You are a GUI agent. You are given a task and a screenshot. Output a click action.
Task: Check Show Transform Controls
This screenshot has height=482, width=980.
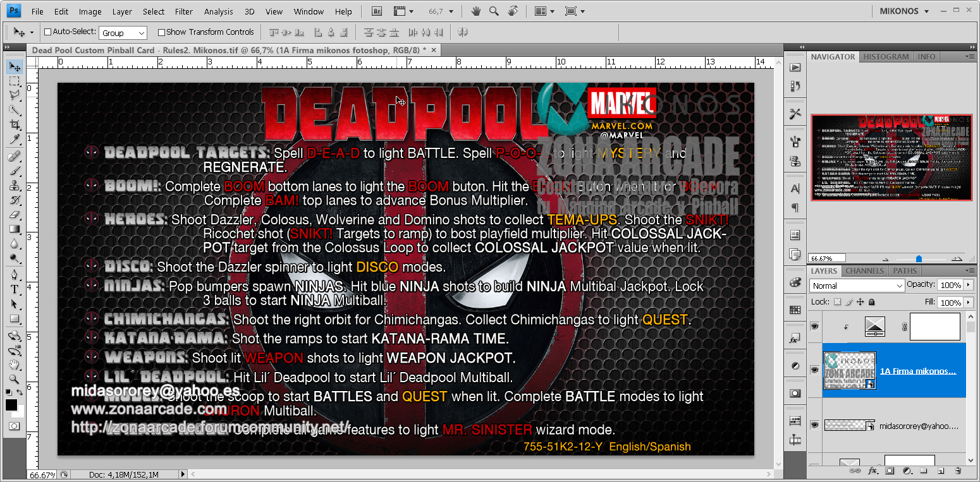(x=161, y=32)
